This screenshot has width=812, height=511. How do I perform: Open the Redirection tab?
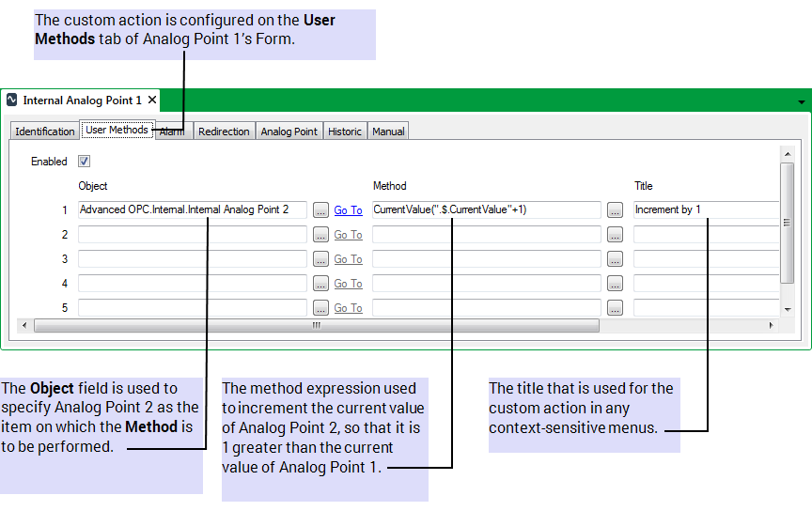click(x=224, y=132)
